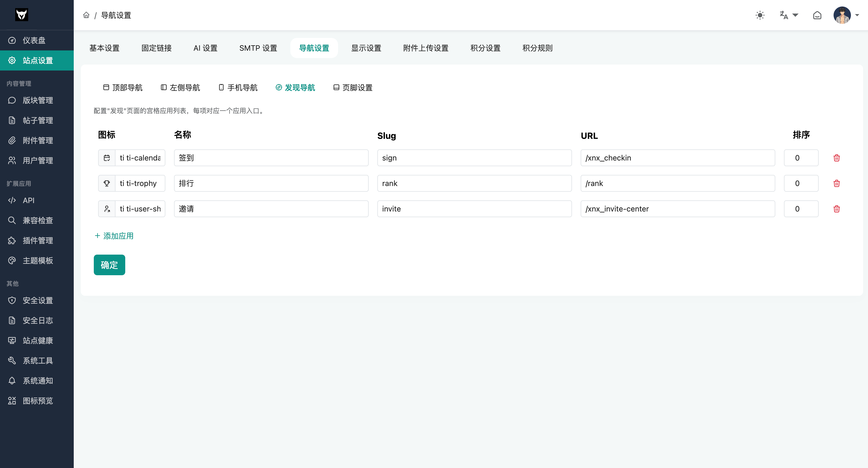Open 用户管理 in the sidebar
Screen dimensions: 868x468
(37, 160)
